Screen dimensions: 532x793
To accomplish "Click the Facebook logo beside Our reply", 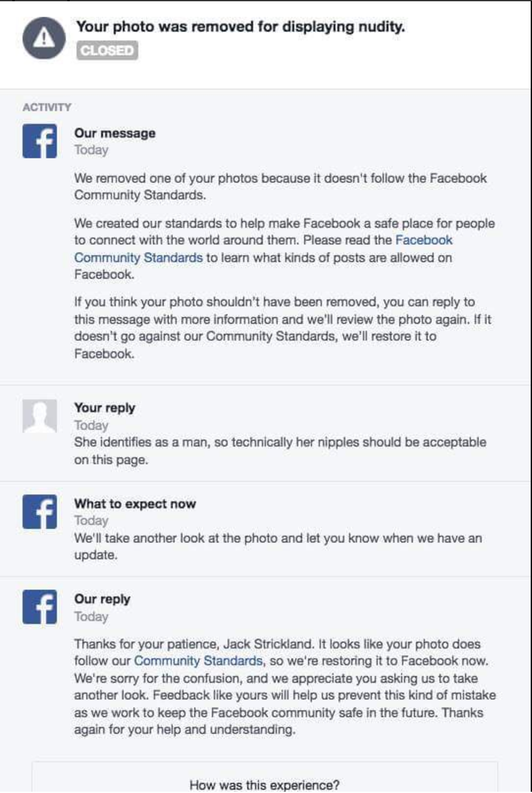I will coord(40,608).
